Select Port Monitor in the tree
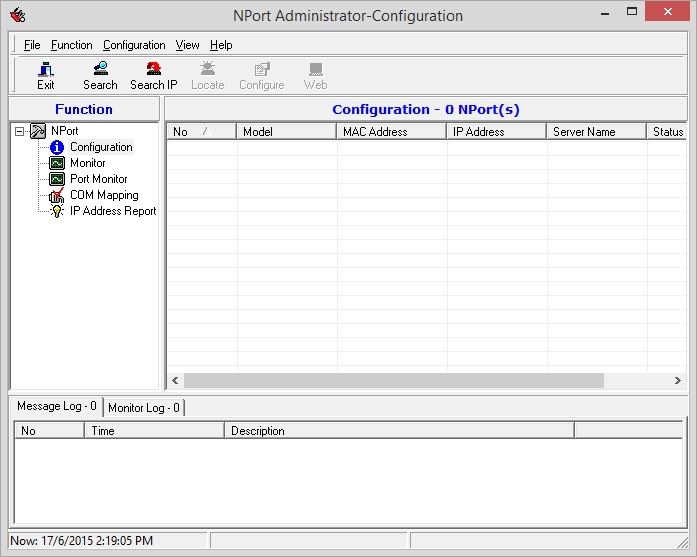This screenshot has height=557, width=697. 99,179
